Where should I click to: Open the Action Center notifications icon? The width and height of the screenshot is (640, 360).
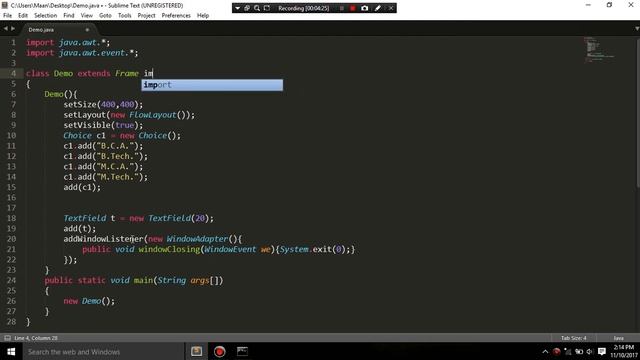[x=602, y=351]
